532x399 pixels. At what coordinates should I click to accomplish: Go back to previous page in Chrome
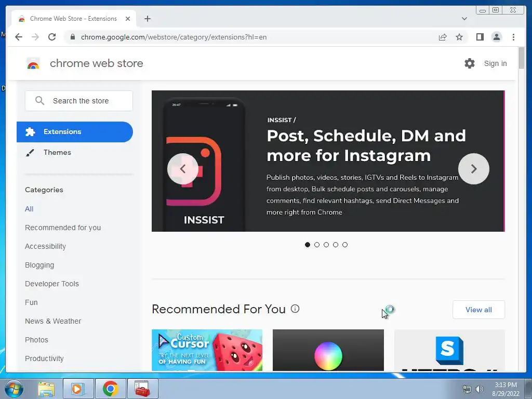pyautogui.click(x=19, y=37)
